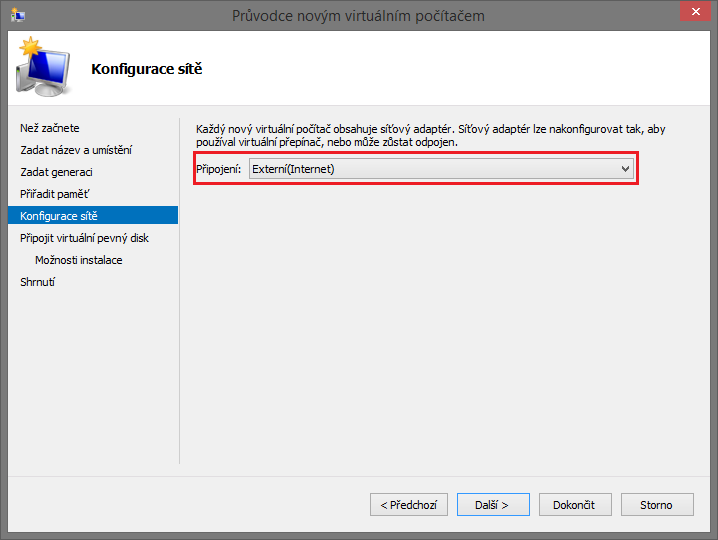Open the 'Zadat generaci' wizard page
718x540 pixels.
[56, 172]
